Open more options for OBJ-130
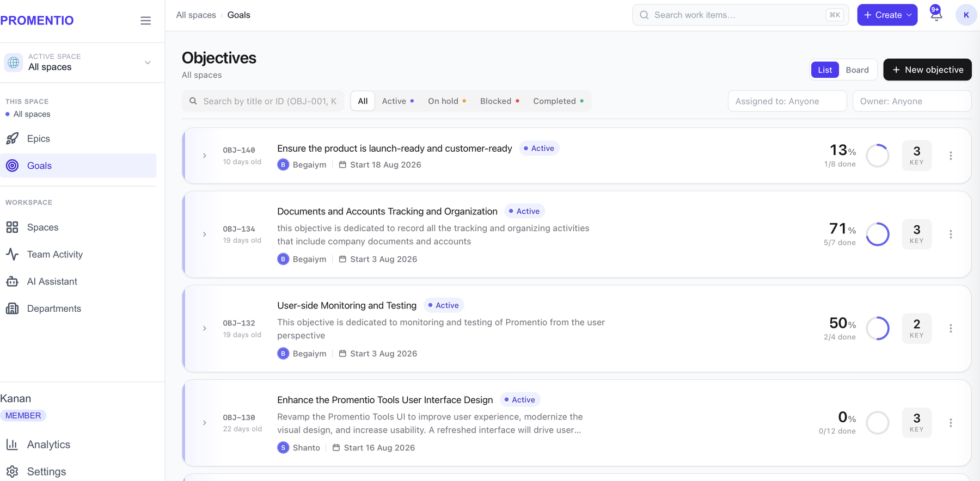The width and height of the screenshot is (980, 481). 951,423
